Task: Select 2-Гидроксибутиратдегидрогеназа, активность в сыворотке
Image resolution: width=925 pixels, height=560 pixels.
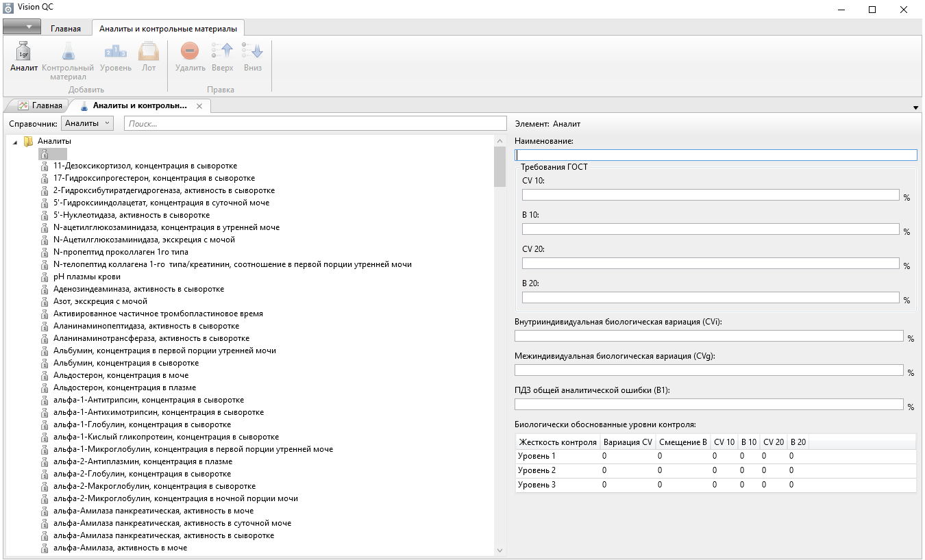Action: 164,190
